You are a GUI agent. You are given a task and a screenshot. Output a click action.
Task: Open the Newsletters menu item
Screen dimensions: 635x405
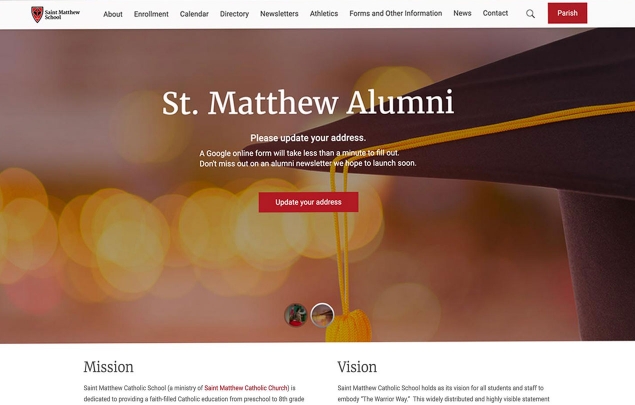(x=279, y=14)
